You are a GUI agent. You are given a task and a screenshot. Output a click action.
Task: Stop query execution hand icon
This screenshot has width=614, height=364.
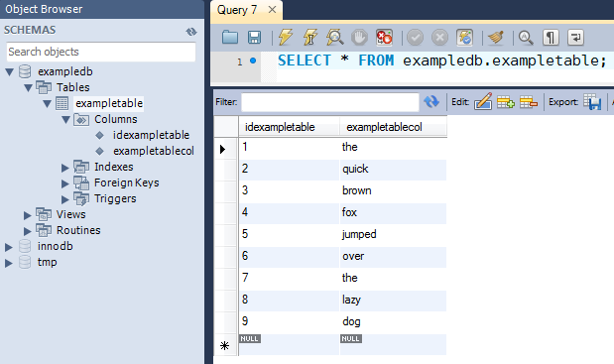[x=359, y=38]
